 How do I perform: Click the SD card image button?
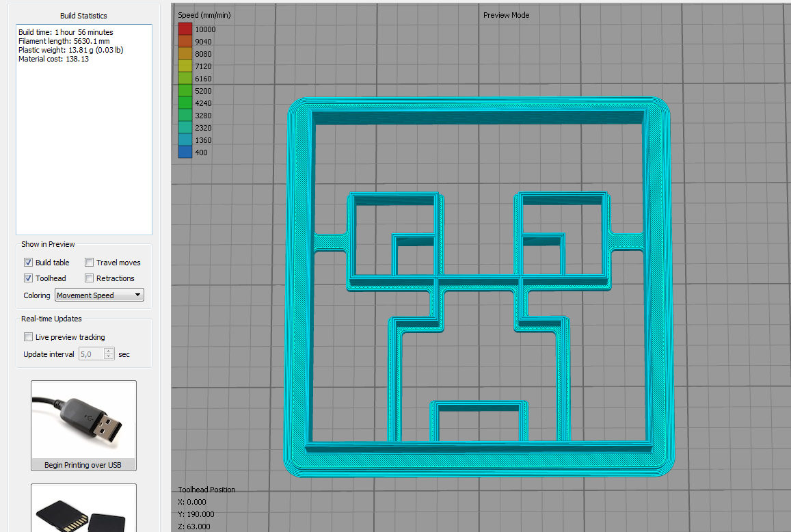pos(83,509)
